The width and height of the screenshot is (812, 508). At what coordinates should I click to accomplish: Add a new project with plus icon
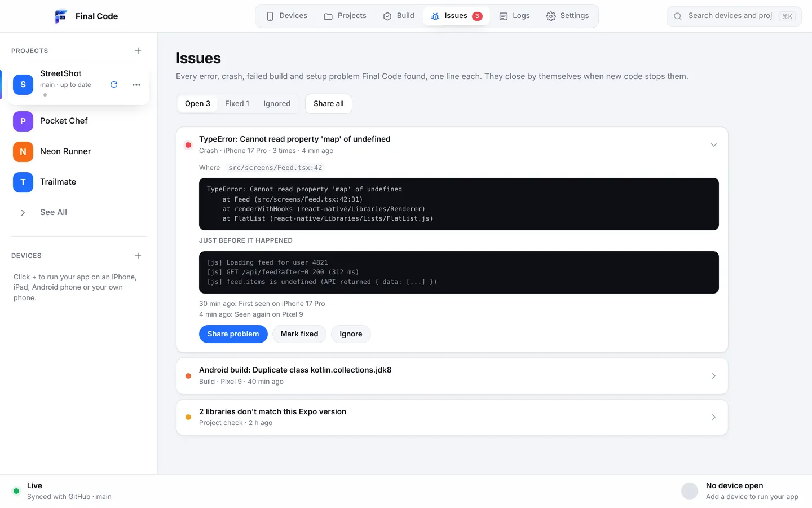[138, 51]
